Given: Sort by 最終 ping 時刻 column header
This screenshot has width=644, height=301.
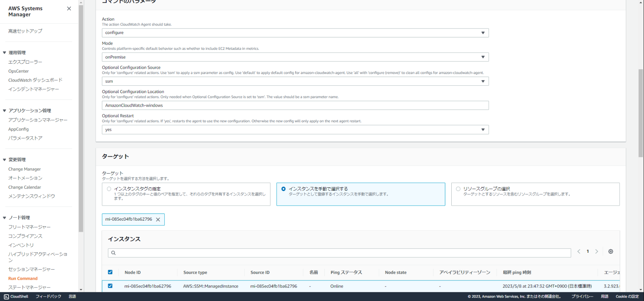Looking at the screenshot, I should [517, 273].
